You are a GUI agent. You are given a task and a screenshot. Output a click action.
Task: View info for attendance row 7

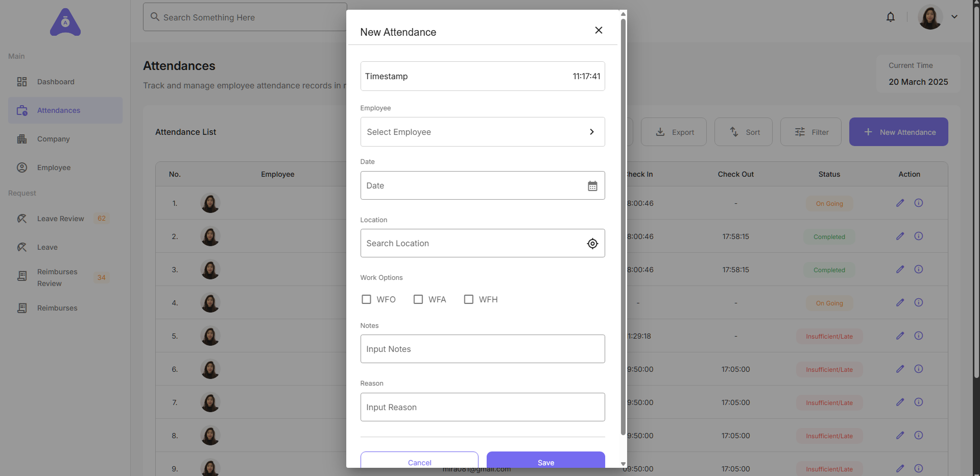click(x=919, y=402)
